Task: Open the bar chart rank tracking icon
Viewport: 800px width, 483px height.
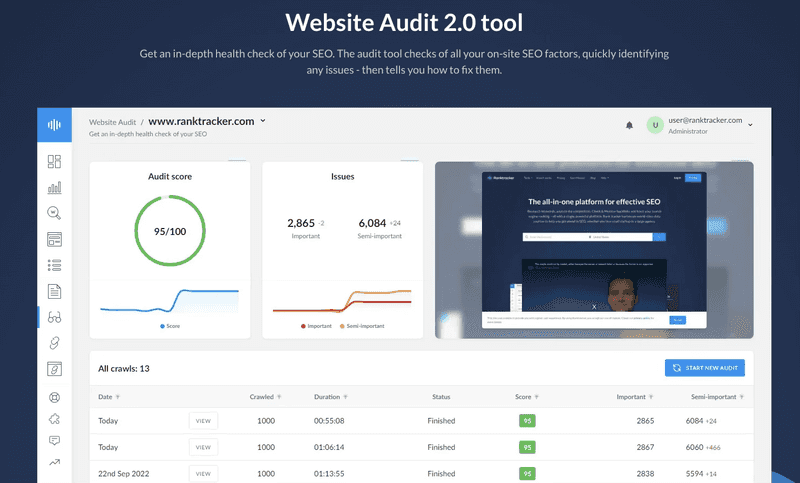Action: click(54, 188)
